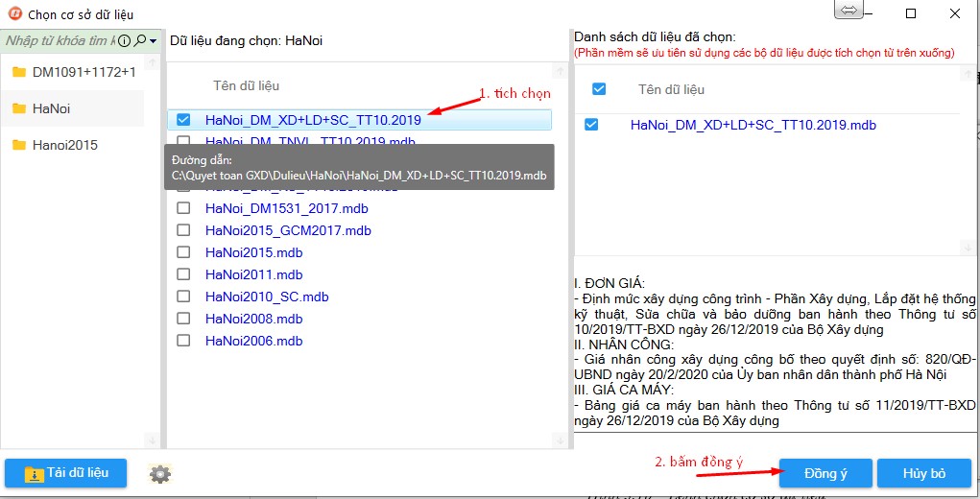Click the magnifier search icon
This screenshot has height=499, width=980.
point(140,41)
